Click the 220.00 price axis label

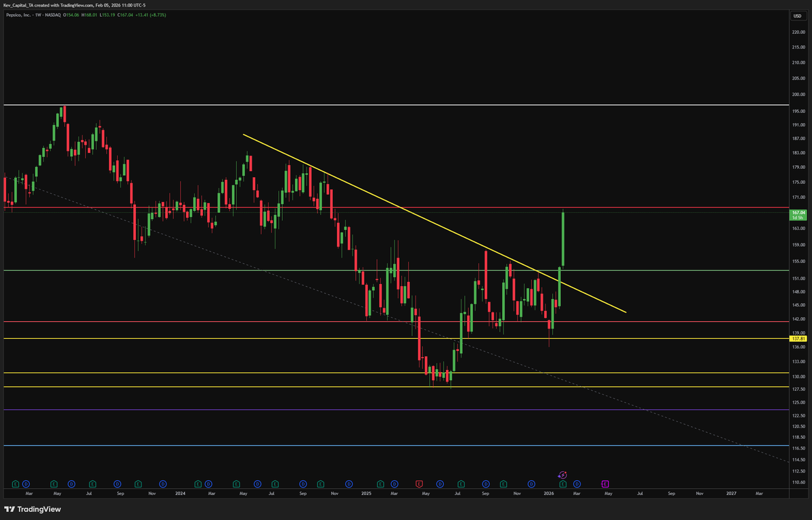point(798,32)
